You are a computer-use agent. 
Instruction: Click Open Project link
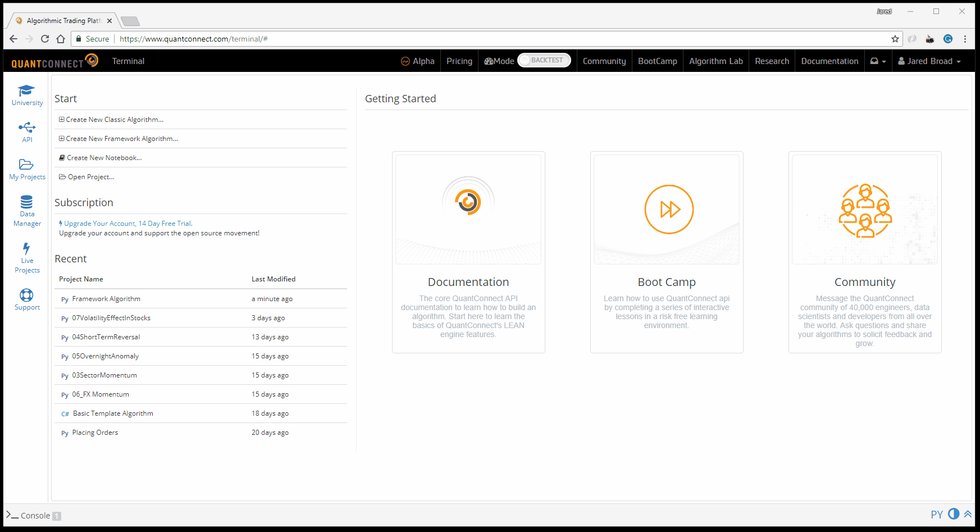click(86, 177)
